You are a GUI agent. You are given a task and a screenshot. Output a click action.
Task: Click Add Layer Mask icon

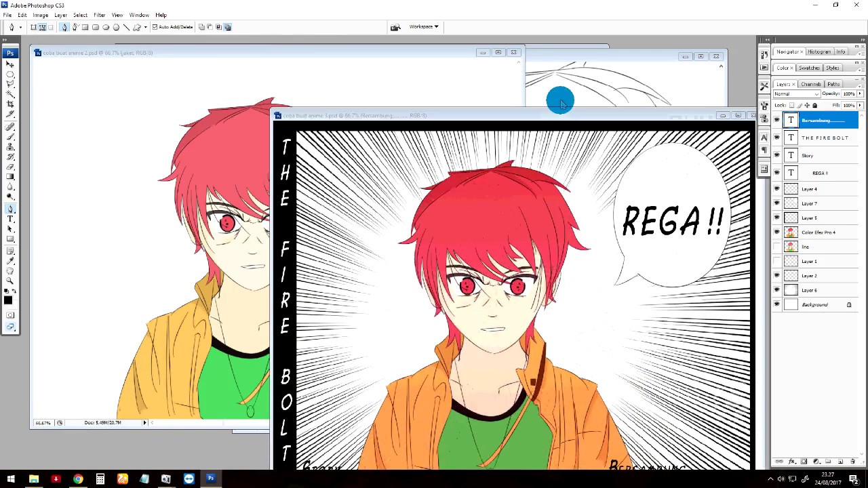804,462
